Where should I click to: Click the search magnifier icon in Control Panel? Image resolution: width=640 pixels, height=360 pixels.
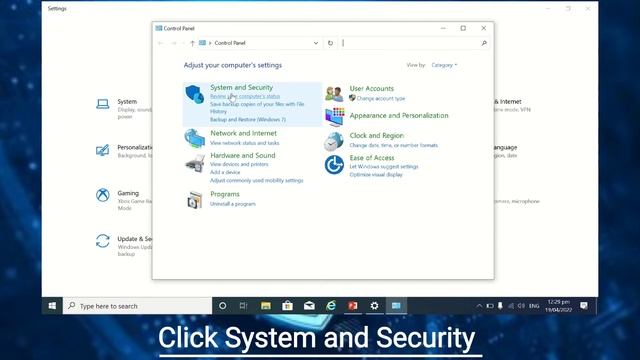(484, 43)
